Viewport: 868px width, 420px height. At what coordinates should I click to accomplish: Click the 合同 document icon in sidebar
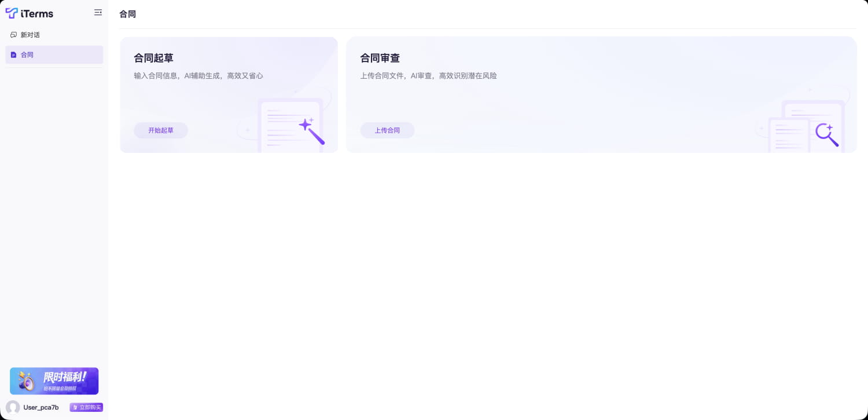[x=14, y=55]
